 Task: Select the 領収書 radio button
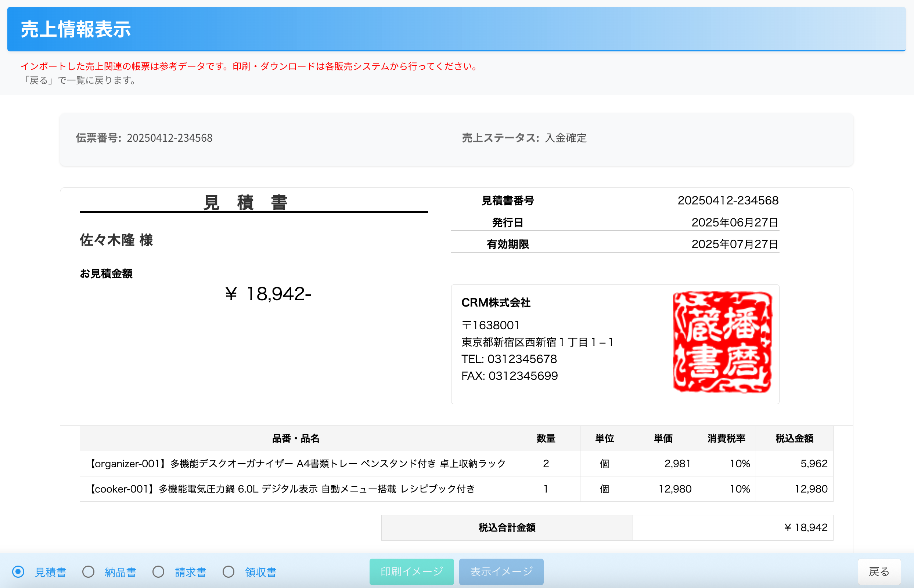tap(228, 571)
